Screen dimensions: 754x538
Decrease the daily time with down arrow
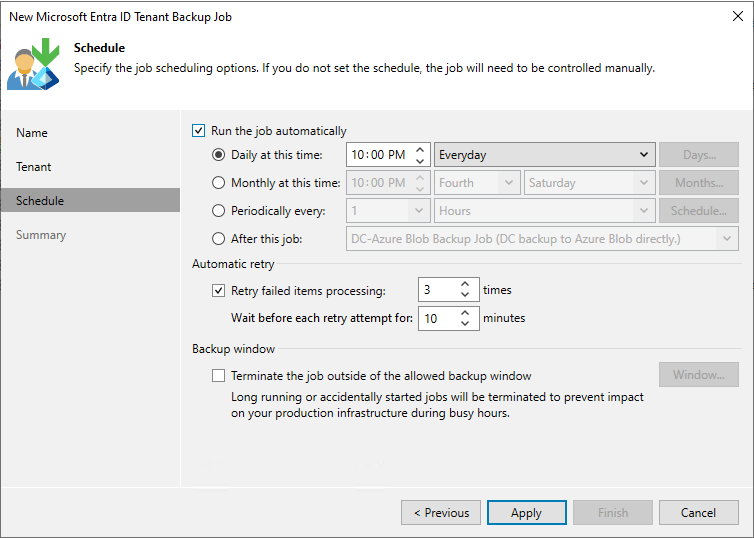pyautogui.click(x=420, y=161)
